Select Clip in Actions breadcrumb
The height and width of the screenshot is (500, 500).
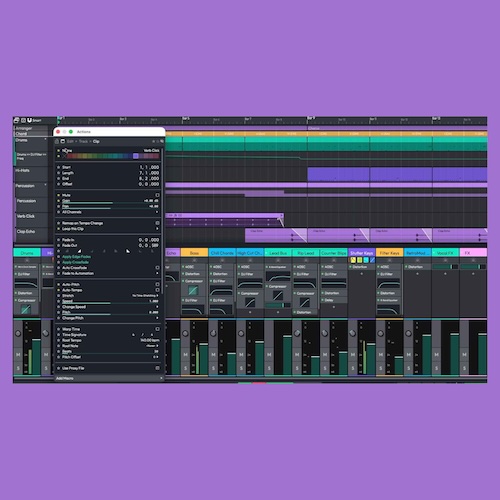point(96,141)
